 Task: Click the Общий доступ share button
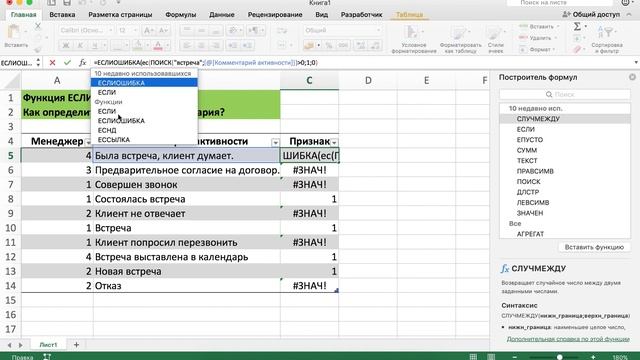coord(591,14)
